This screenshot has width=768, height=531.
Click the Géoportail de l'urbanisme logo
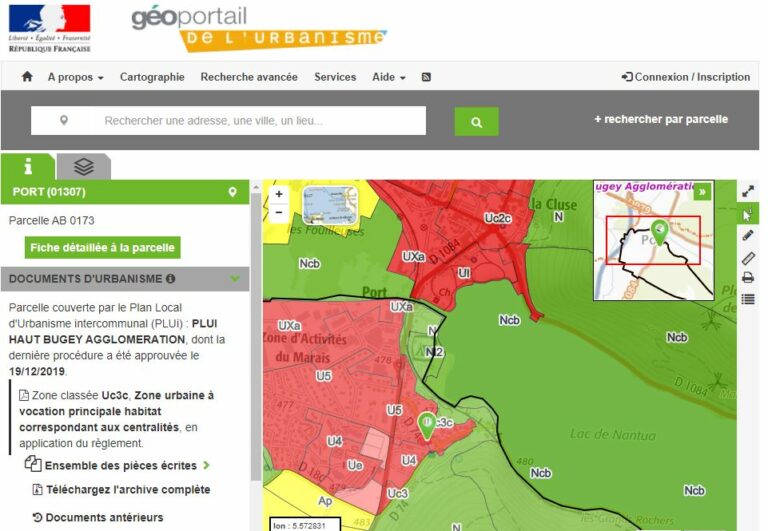(x=259, y=28)
